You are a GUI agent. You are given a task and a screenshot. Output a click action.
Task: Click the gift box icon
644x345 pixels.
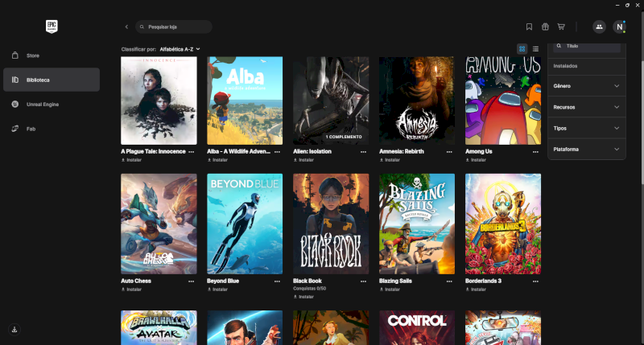point(545,27)
